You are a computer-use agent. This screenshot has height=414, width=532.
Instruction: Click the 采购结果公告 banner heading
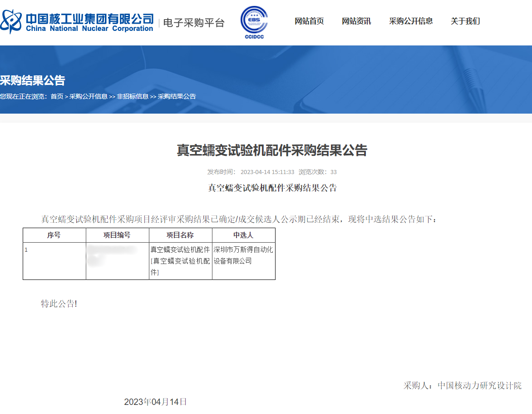click(33, 80)
